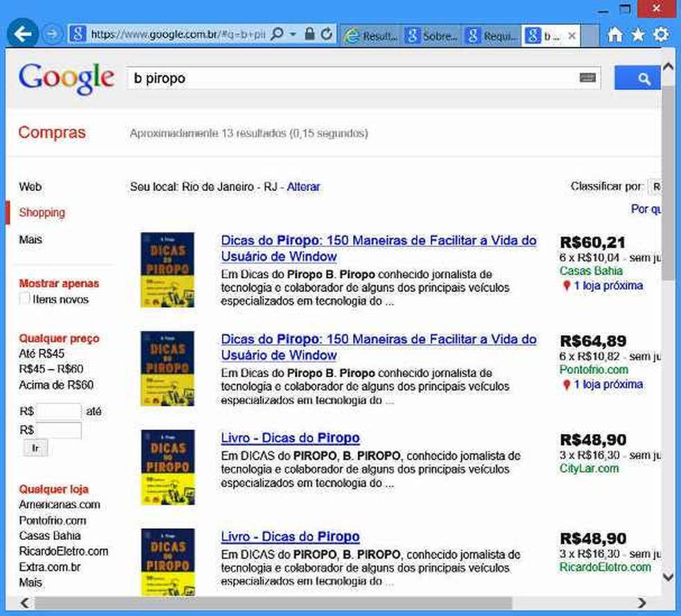Expand Mais under Qualquer loja
Image resolution: width=681 pixels, height=616 pixels.
[x=30, y=583]
